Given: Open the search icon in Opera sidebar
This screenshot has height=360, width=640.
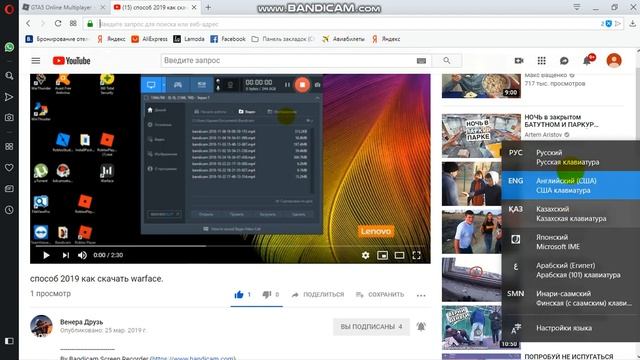Looking at the screenshot, I should (x=9, y=76).
